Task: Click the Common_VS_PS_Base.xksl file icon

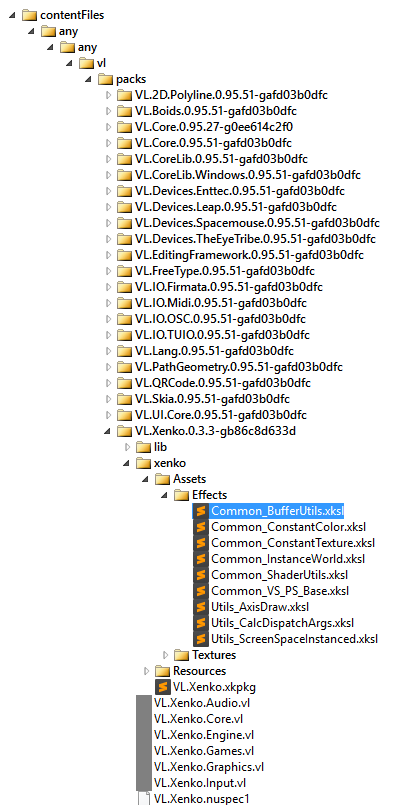Action: (x=201, y=591)
